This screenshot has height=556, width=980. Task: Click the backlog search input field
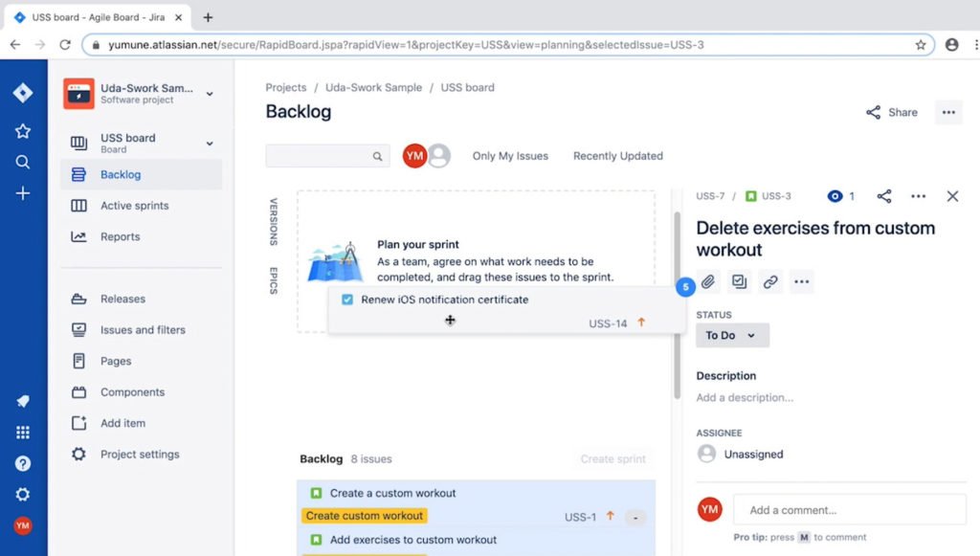(327, 156)
